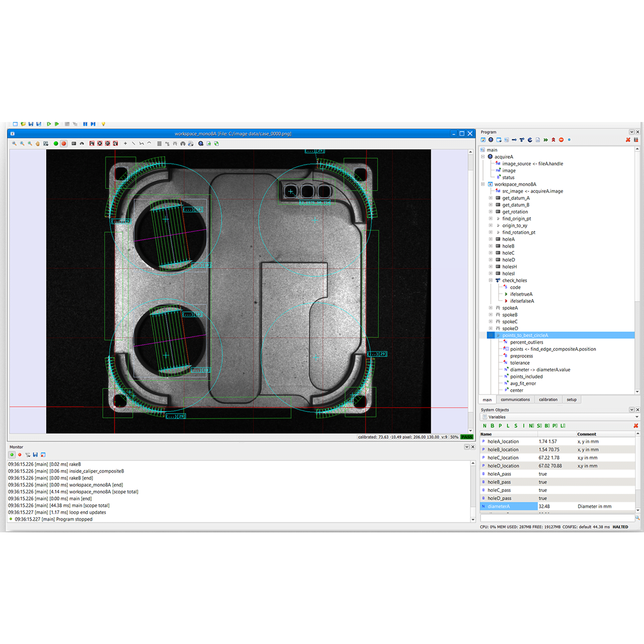Click the Comment column header
Image resolution: width=644 pixels, height=644 pixels.
pyautogui.click(x=586, y=434)
